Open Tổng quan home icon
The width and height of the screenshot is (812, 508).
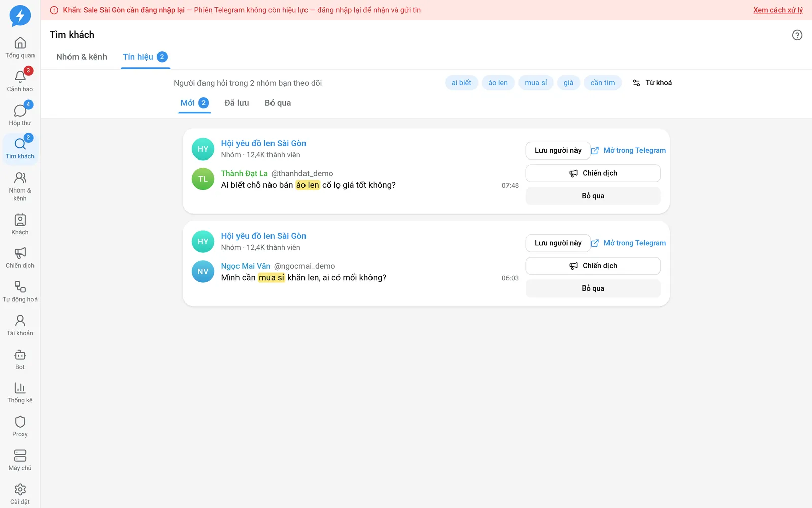pos(20,48)
